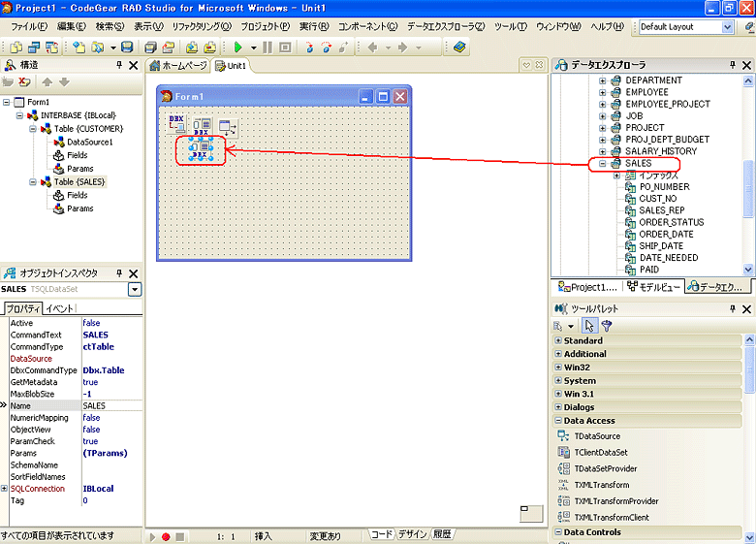Click the delete item icon in Structure panel

24,82
